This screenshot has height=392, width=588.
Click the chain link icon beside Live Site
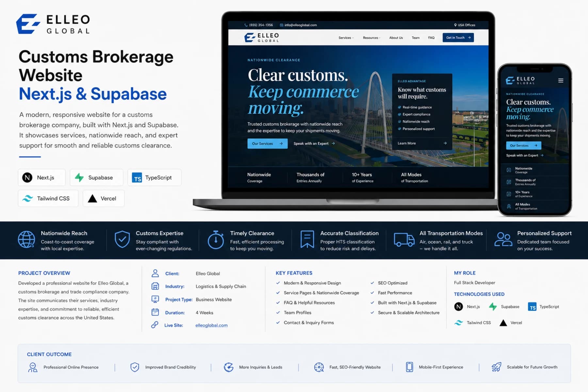[x=155, y=325]
